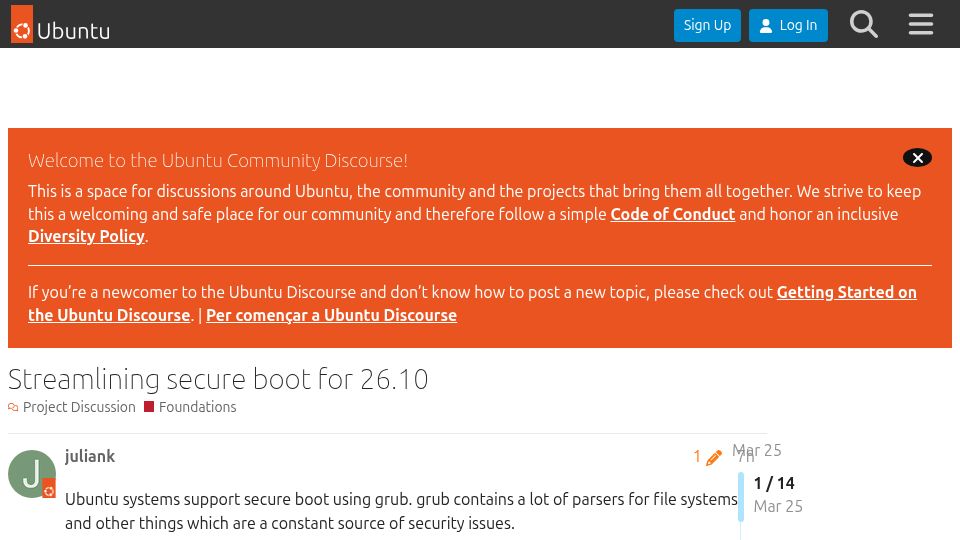The image size is (960, 540).
Task: Click the Log In button
Action: (788, 25)
